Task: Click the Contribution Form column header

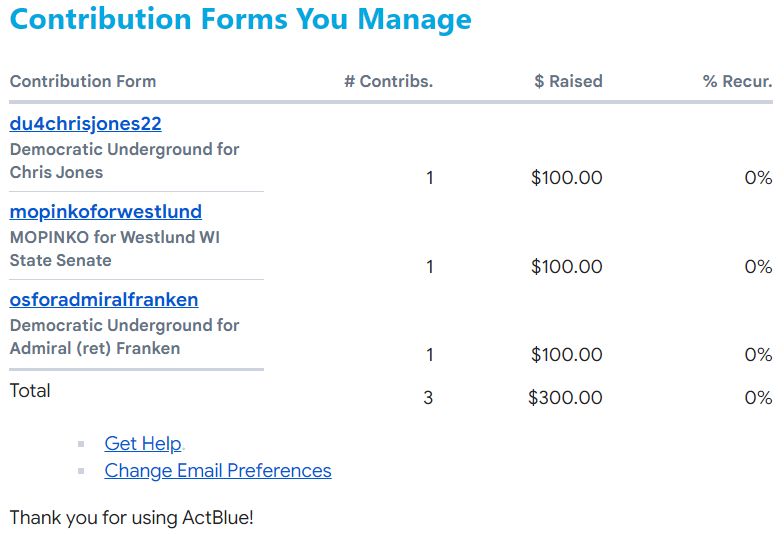Action: (x=83, y=82)
